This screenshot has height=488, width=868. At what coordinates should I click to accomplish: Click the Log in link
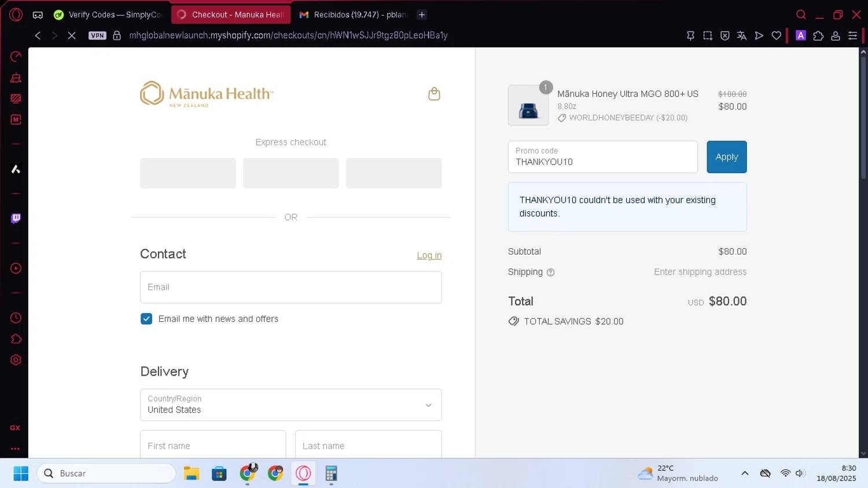429,255
